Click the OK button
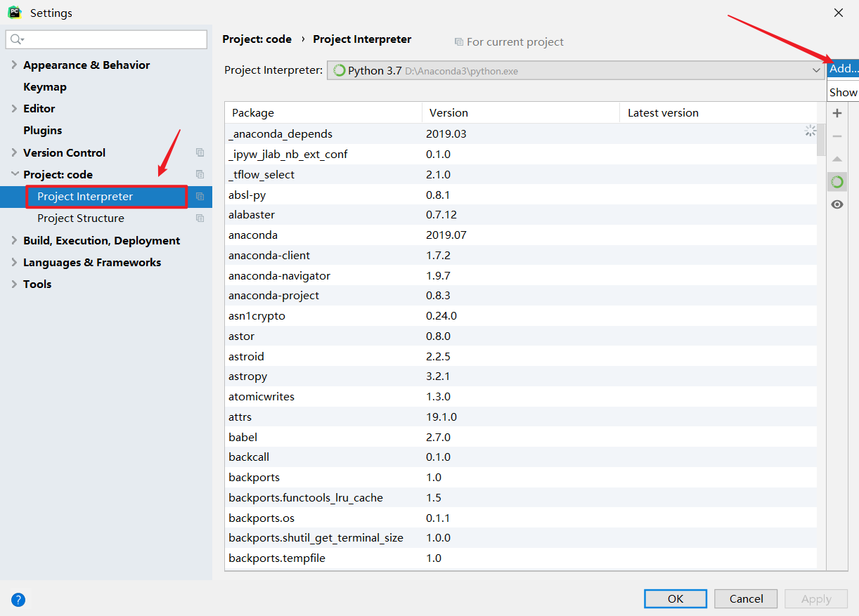Viewport: 859px width, 616px height. [676, 598]
